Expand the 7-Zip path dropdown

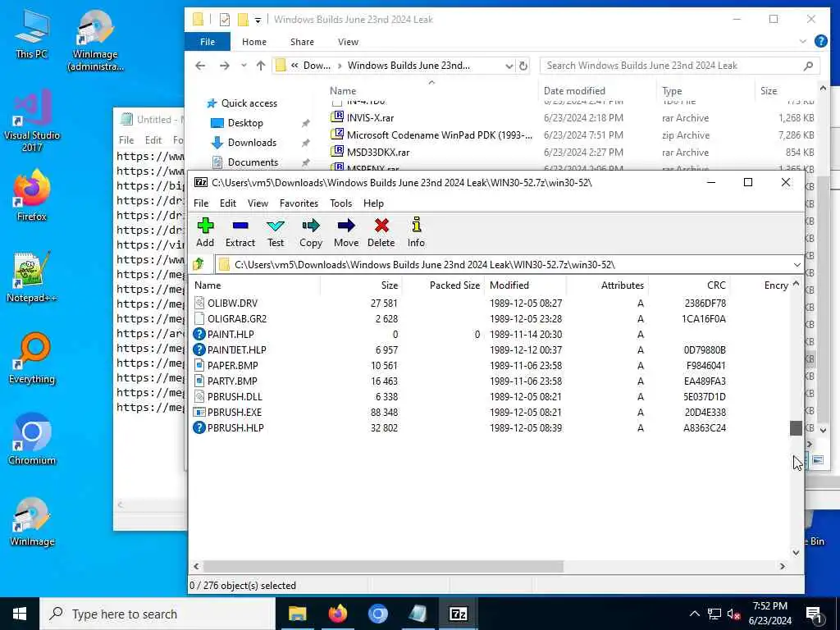click(797, 265)
